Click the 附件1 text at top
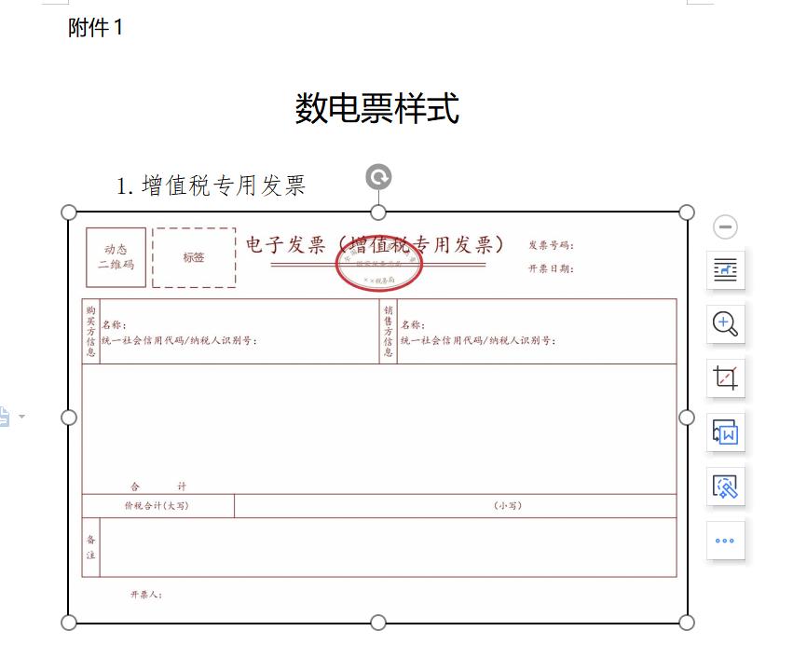 pyautogui.click(x=96, y=28)
